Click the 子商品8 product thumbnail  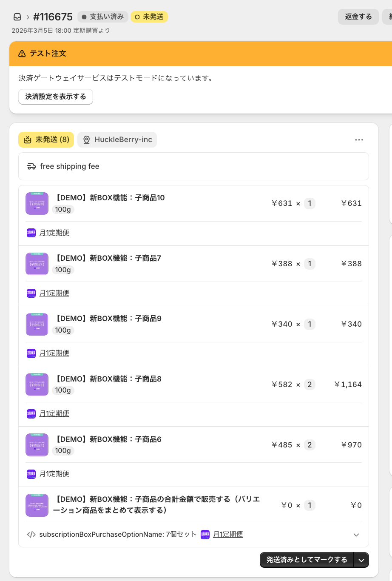pos(37,384)
